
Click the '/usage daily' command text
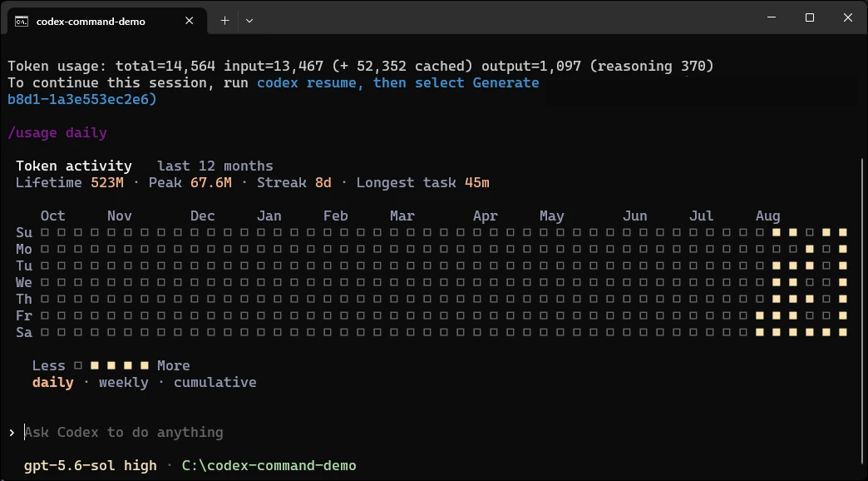point(57,133)
